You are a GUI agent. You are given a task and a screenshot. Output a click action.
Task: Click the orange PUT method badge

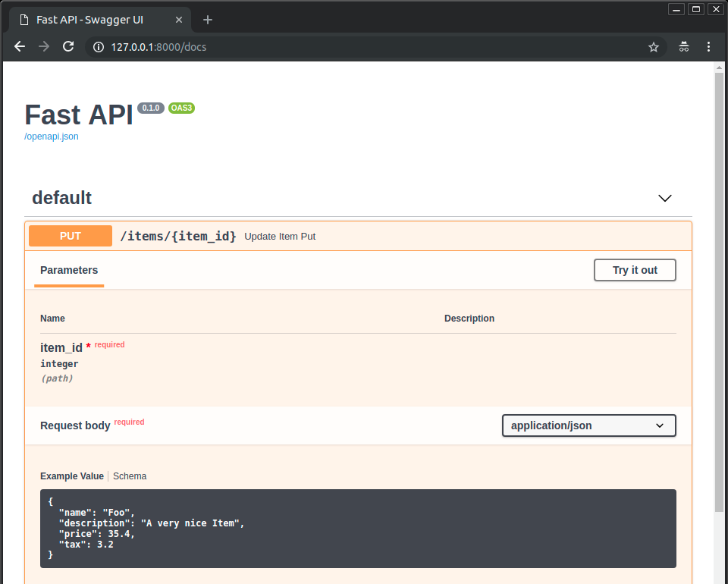pyautogui.click(x=71, y=236)
